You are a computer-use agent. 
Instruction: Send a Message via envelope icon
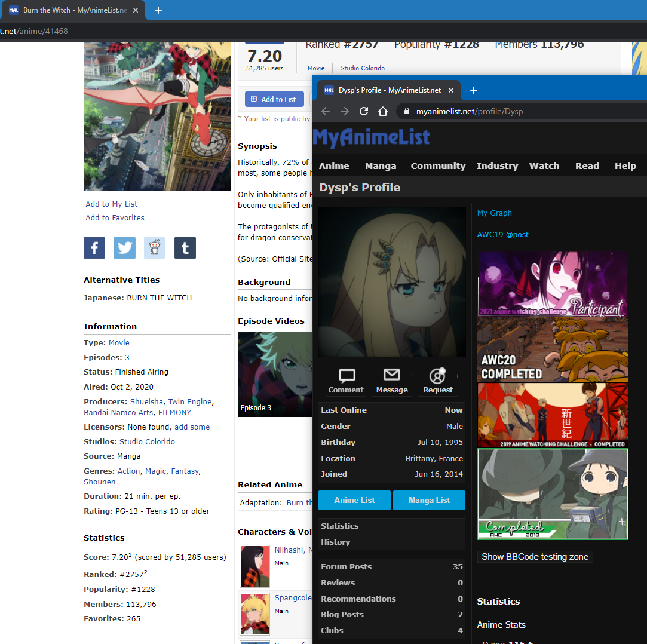coord(391,380)
